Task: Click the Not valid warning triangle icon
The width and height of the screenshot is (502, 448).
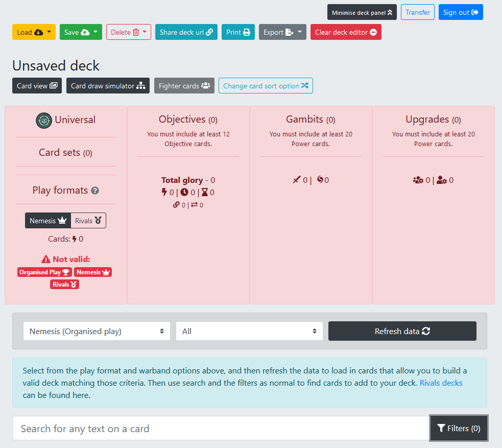Action: tap(45, 260)
